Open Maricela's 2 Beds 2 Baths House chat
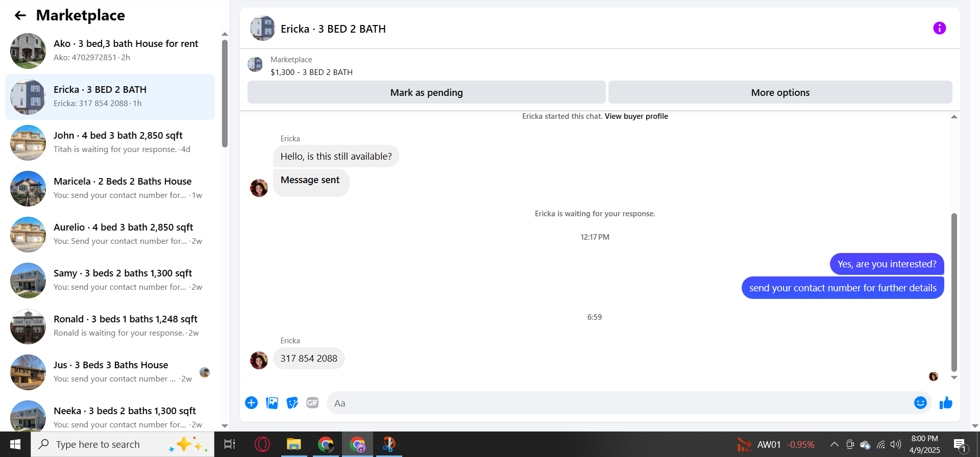Screen dimensions: 980x457 click(110, 189)
